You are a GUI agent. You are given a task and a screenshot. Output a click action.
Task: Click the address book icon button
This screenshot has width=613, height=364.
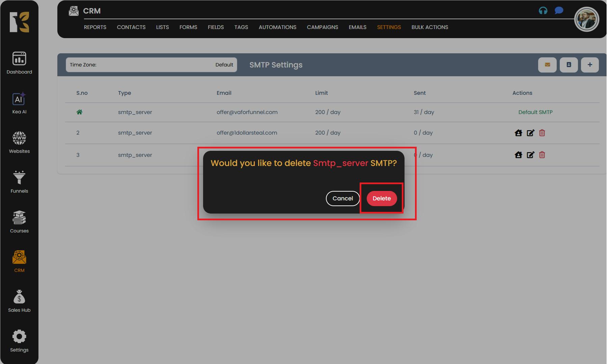[568, 65]
